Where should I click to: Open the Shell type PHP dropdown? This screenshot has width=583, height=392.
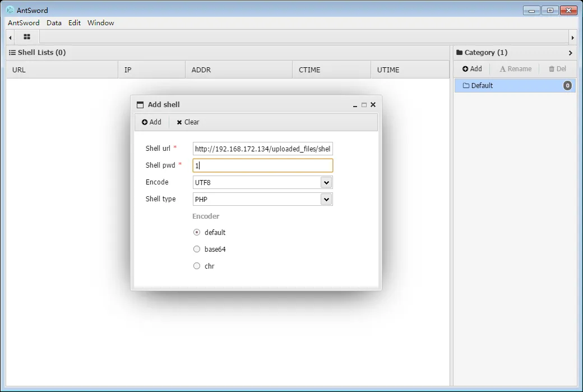click(326, 199)
